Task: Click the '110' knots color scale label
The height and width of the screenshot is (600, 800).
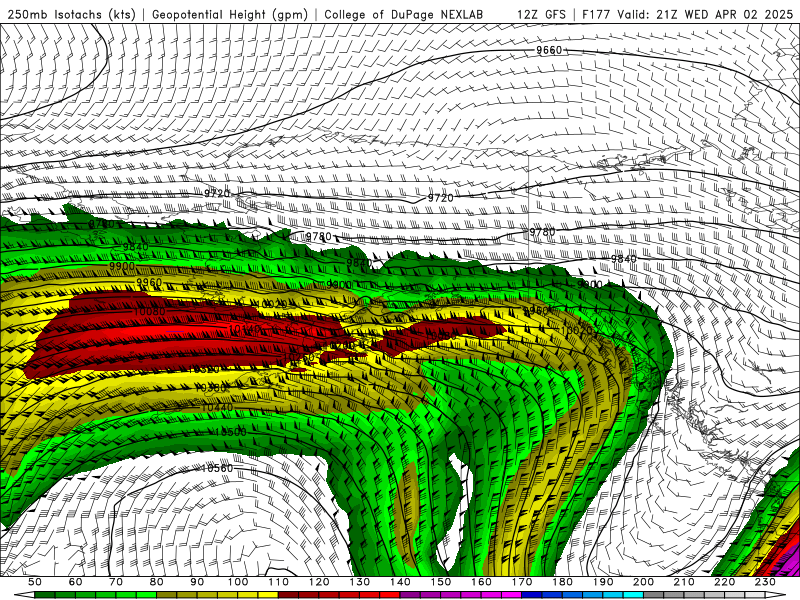Action: tap(279, 582)
